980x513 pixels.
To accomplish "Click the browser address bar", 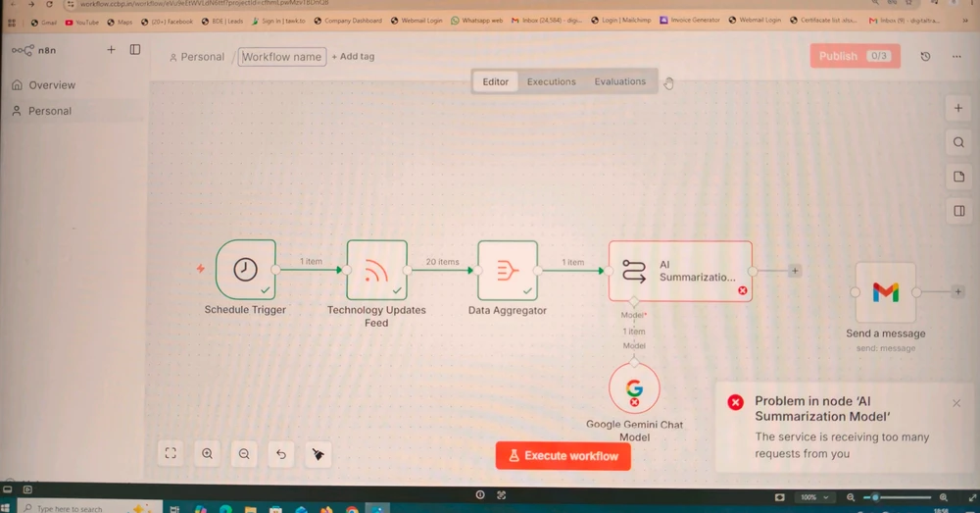I will [437, 4].
